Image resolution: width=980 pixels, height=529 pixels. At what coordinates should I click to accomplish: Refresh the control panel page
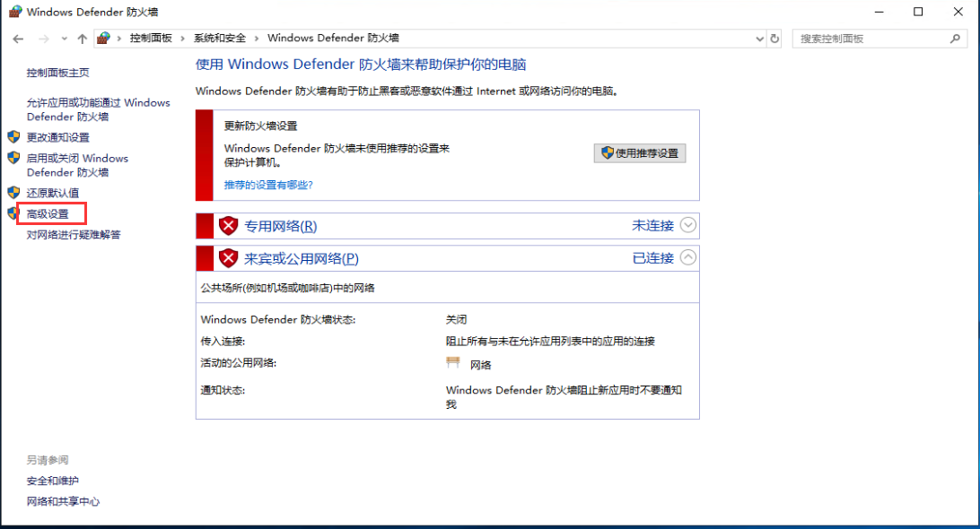(774, 39)
